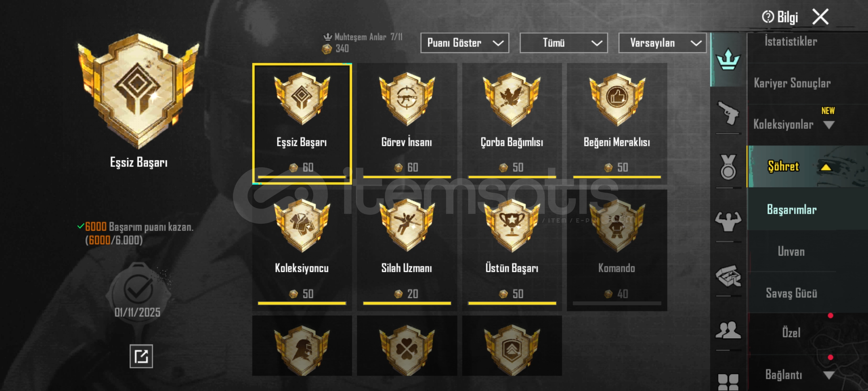Expand the Bağlantı section arrow
The image size is (868, 391).
point(829,375)
